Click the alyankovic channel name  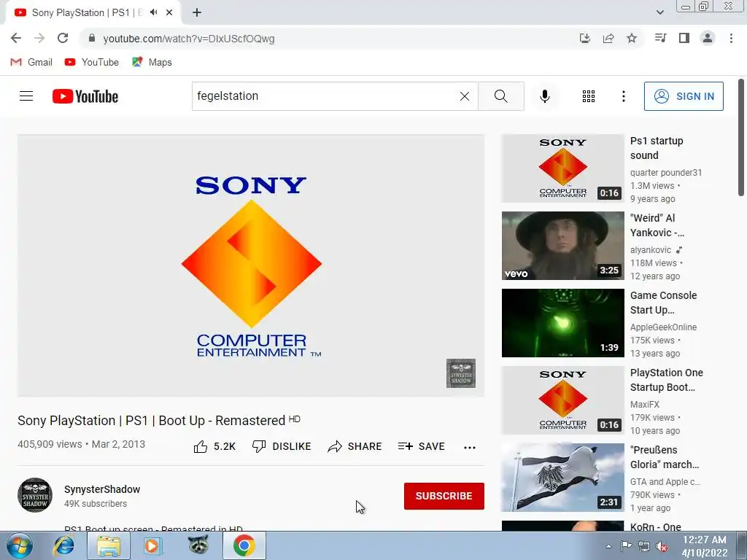coord(650,250)
